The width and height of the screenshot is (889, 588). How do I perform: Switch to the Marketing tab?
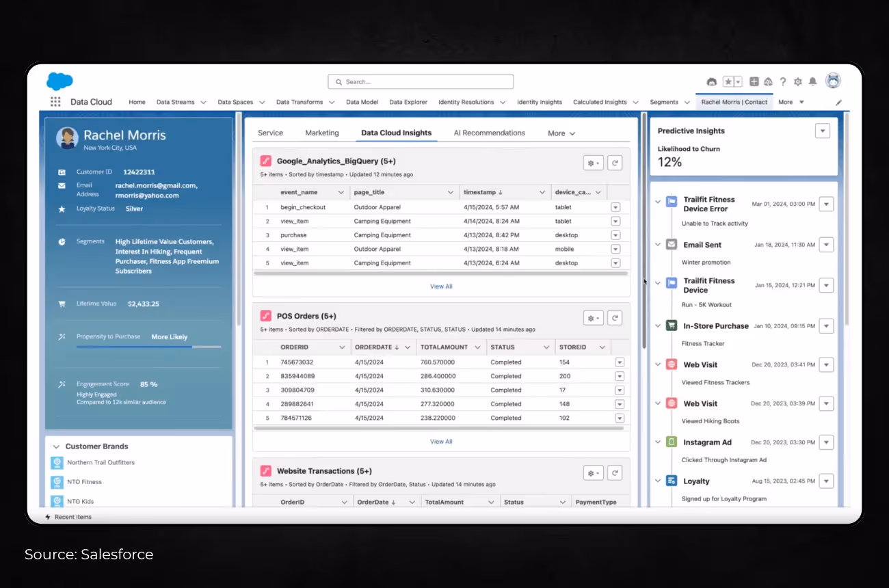322,133
